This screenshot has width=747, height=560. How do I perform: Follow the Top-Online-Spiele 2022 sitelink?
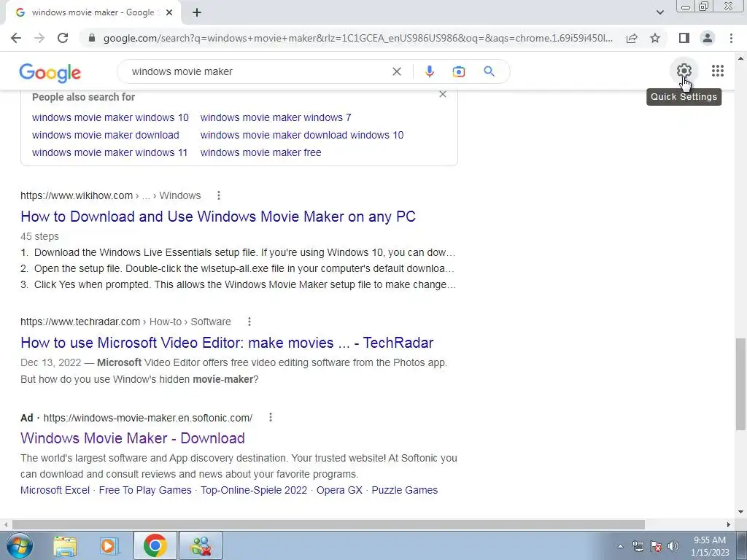tap(253, 490)
